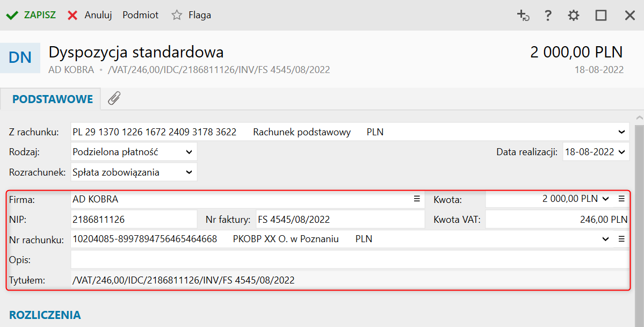This screenshot has height=327, width=644.
Task: Open help via question mark icon
Action: pyautogui.click(x=547, y=16)
